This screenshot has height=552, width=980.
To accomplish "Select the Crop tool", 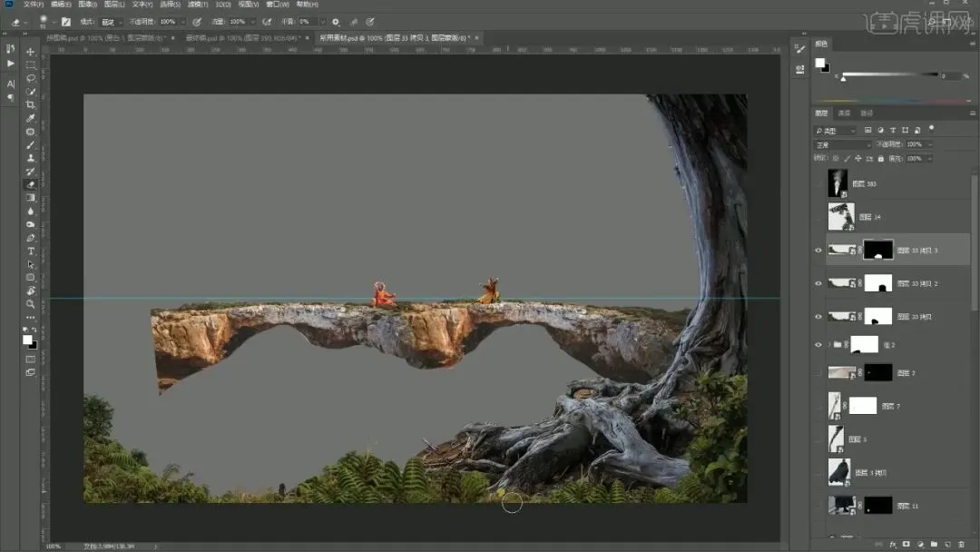I will point(31,104).
